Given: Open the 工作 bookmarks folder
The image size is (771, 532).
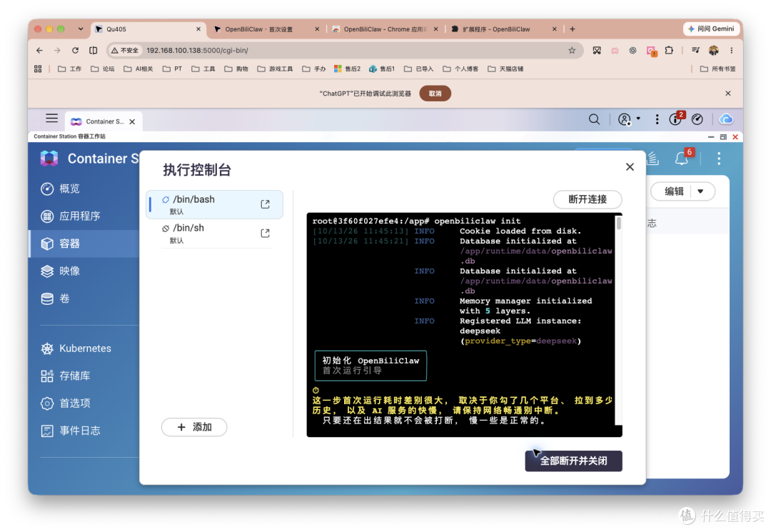Looking at the screenshot, I should point(69,69).
